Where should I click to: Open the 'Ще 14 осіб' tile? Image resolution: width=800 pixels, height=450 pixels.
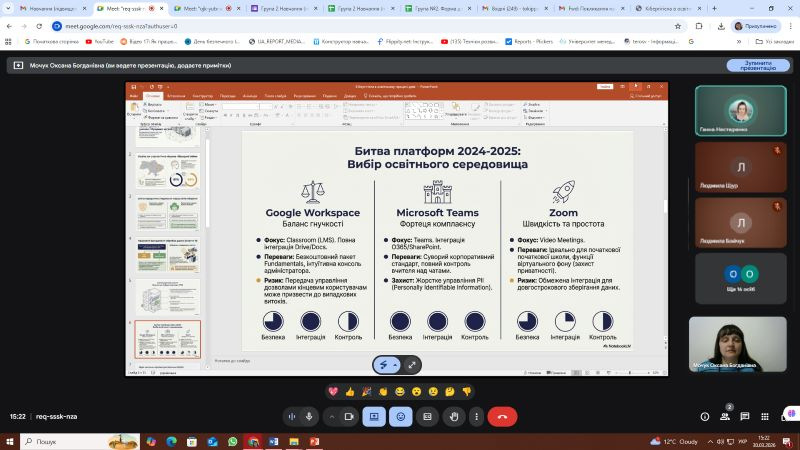pos(741,279)
